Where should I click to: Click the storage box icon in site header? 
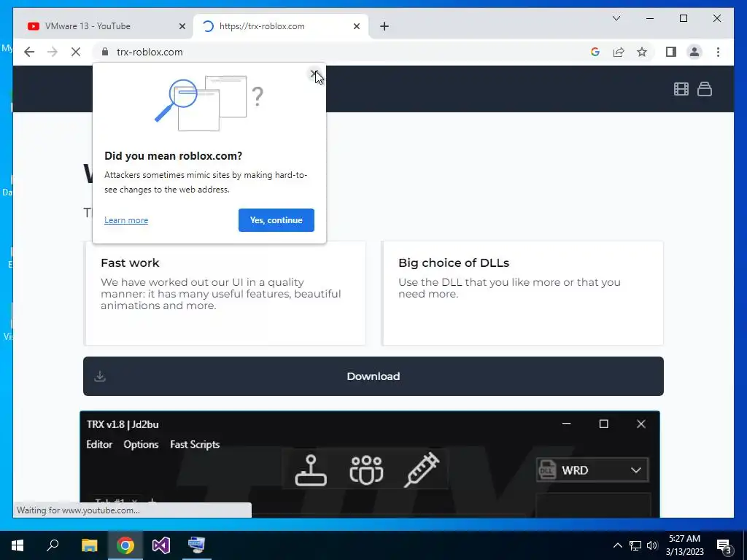point(705,89)
